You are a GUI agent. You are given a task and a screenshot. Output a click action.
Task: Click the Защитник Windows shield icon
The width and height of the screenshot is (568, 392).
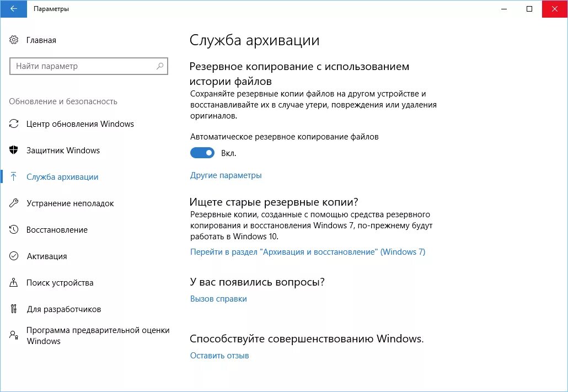pos(14,151)
